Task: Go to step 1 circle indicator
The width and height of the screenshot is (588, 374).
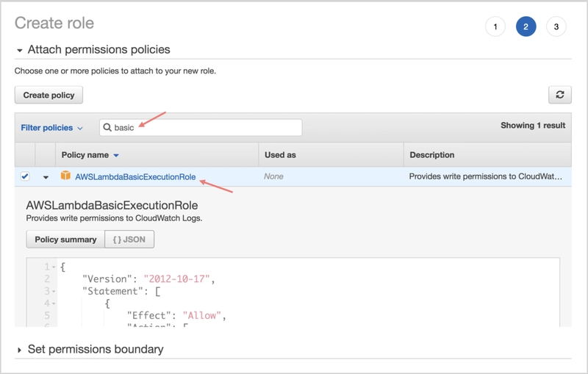Action: click(x=495, y=27)
